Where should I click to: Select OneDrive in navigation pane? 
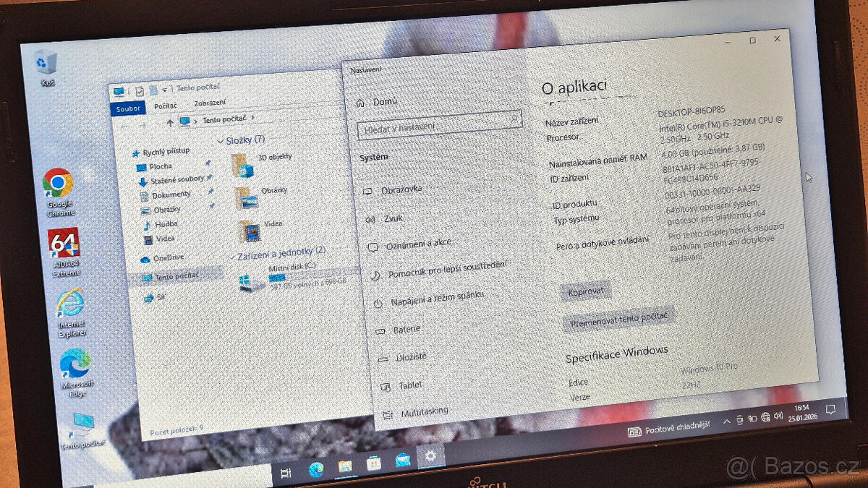point(169,257)
